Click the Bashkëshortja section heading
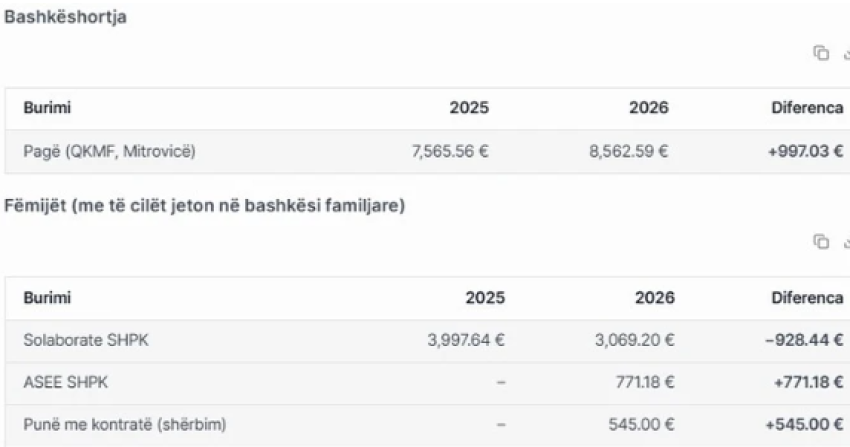 click(67, 17)
